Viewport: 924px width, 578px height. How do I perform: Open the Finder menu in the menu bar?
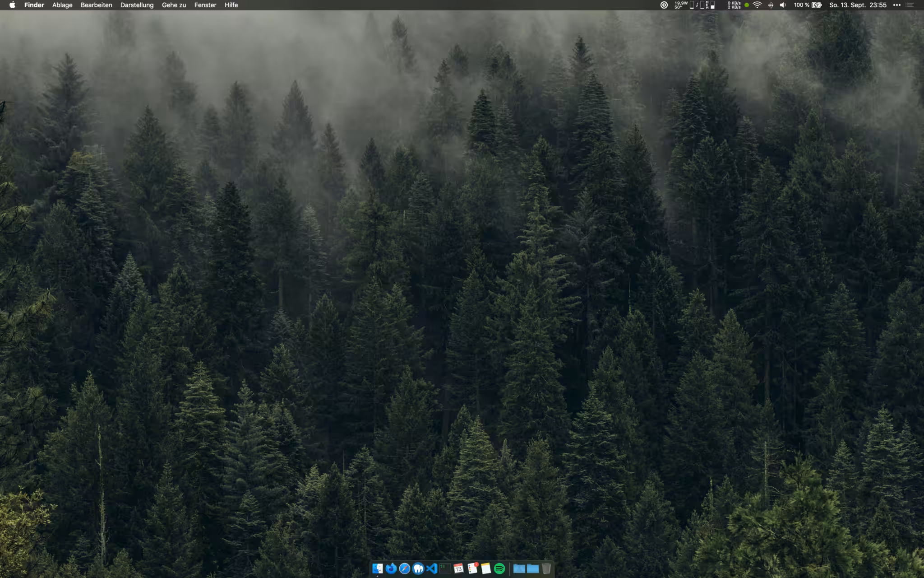pos(34,5)
